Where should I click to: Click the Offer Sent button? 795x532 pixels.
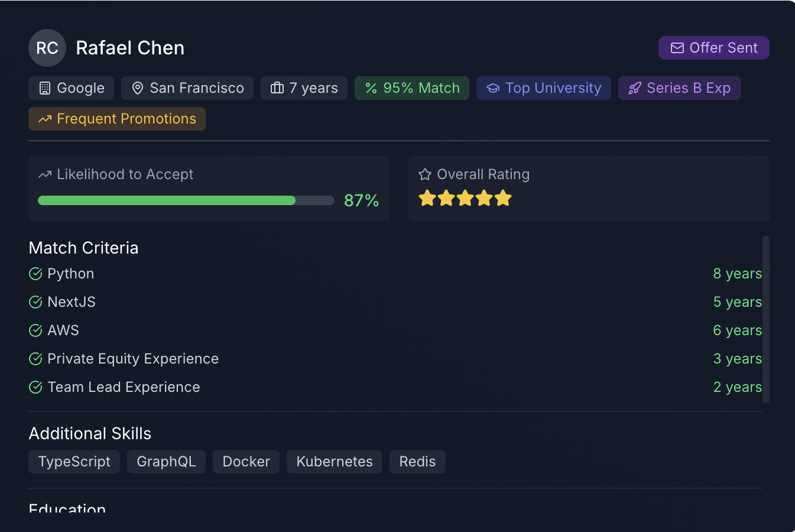(x=713, y=48)
